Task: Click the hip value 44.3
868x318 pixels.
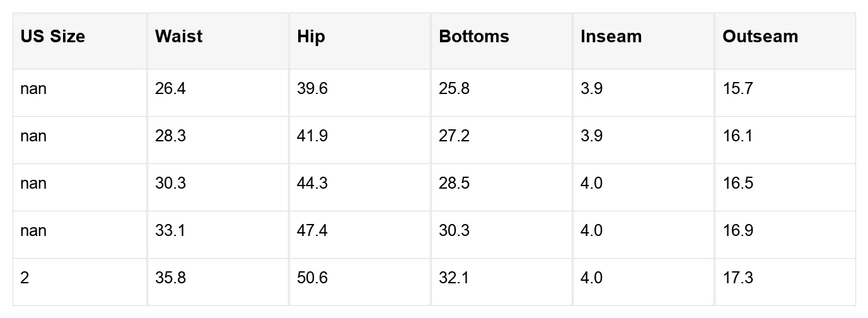Action: coord(312,184)
